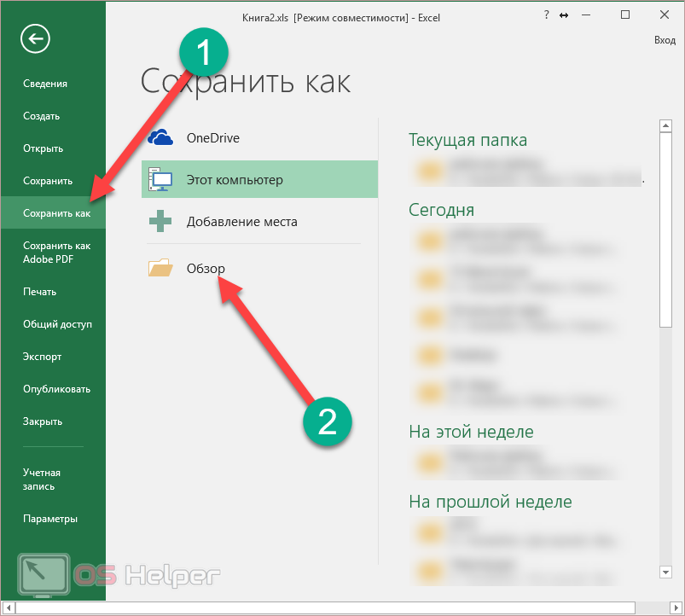The width and height of the screenshot is (685, 616).
Task: Open the folder under Текущая папка
Action: point(526,171)
